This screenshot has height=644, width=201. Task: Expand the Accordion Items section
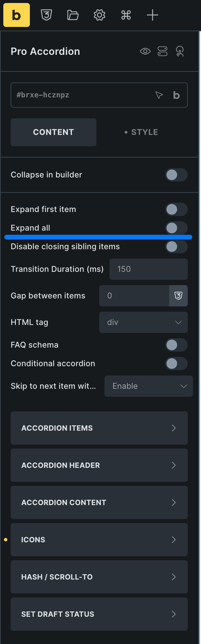point(99,428)
